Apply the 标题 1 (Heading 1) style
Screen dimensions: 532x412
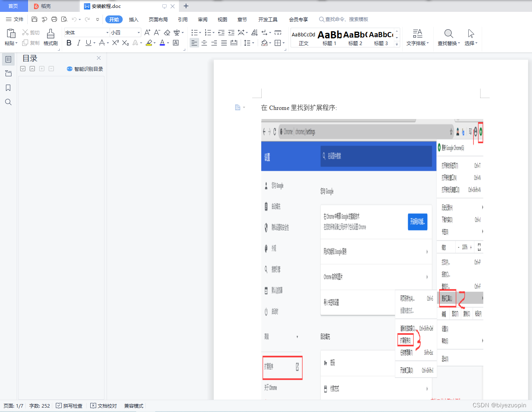pos(329,38)
